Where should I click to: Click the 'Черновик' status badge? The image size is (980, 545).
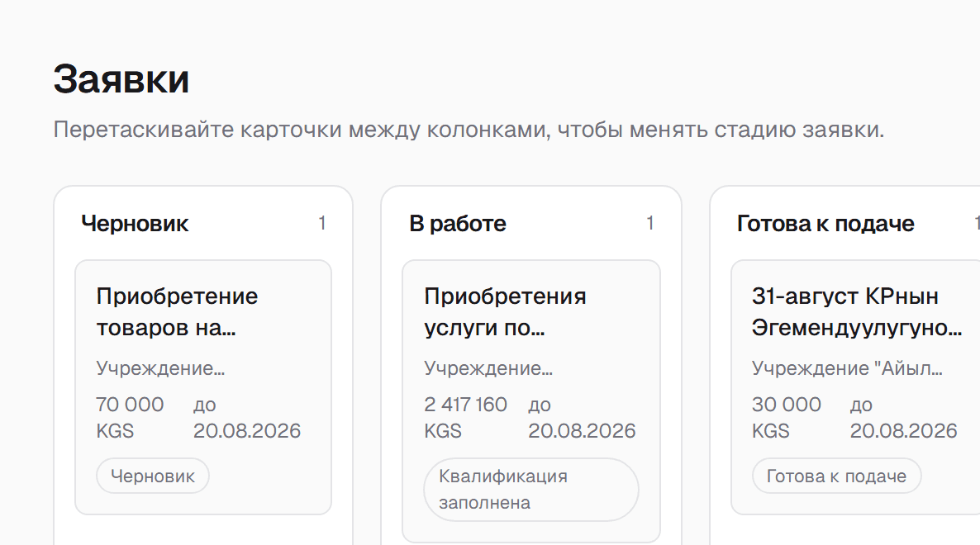click(153, 476)
